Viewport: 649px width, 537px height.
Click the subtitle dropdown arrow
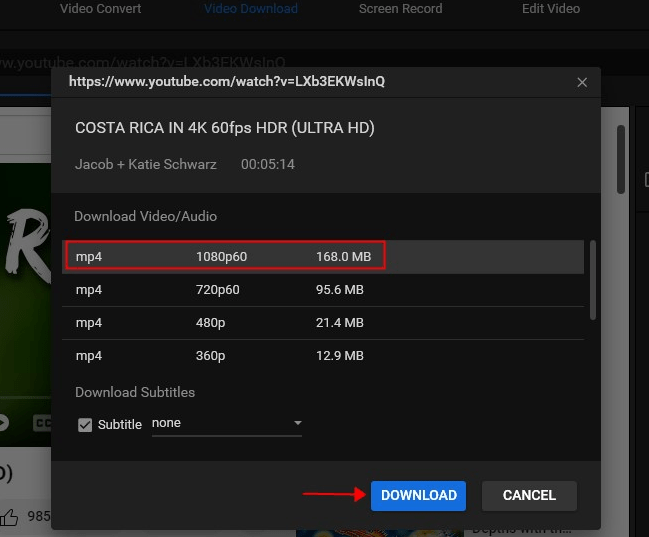point(297,424)
